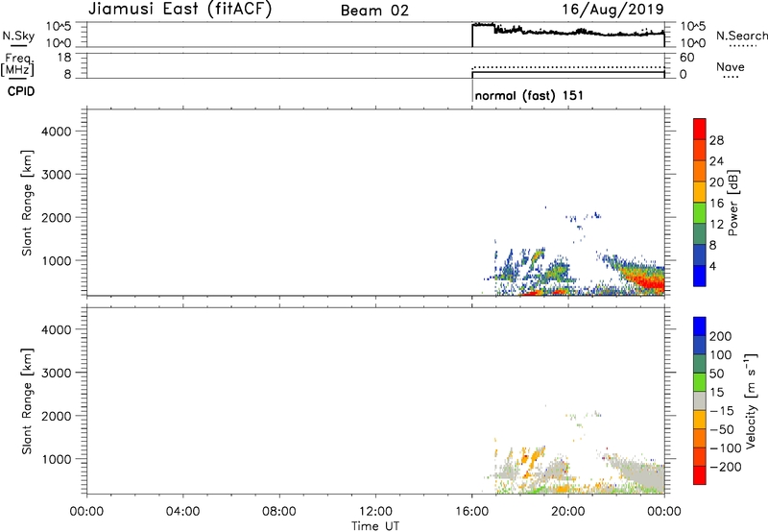Screen dimensions: 768x532
Task: Click the '28' tick on Power colorbar
Action: tap(716, 140)
